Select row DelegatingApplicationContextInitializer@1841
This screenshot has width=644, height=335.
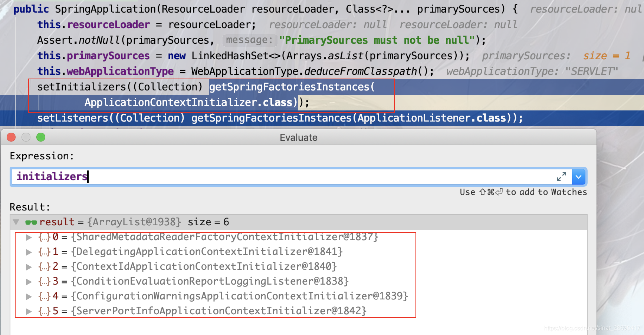[299, 252]
